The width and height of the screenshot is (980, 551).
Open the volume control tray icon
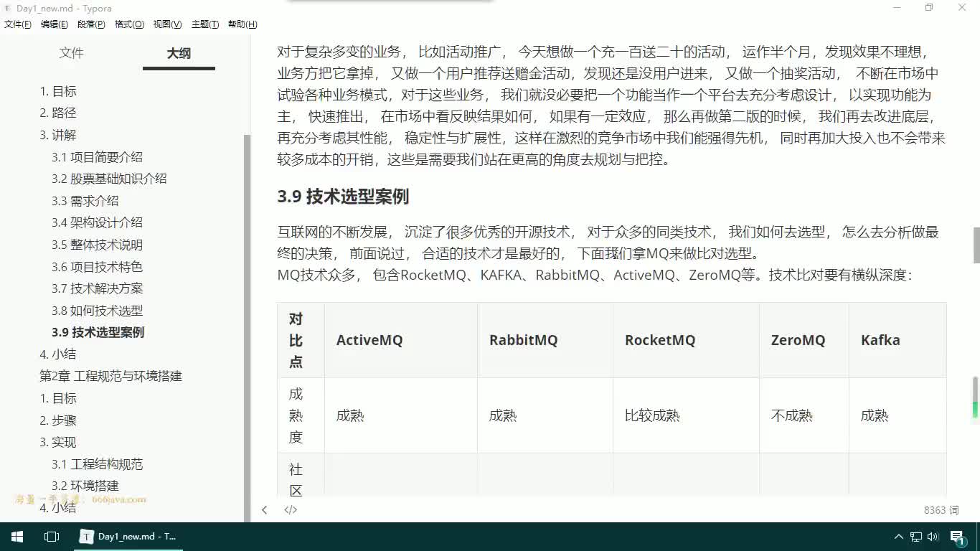point(933,537)
